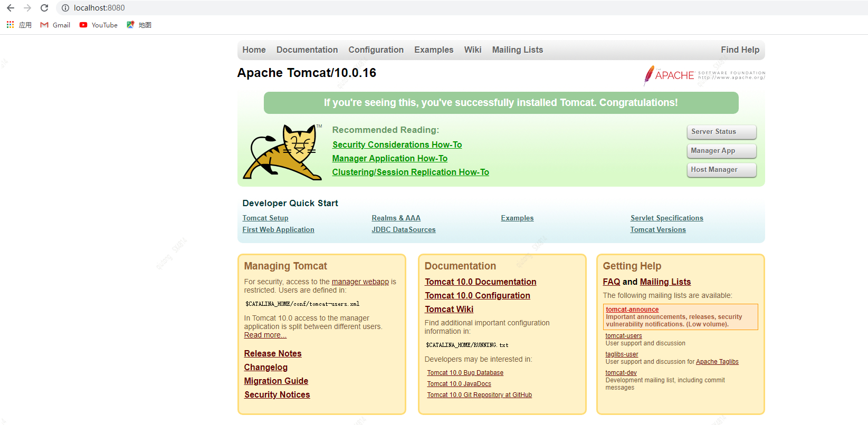The height and width of the screenshot is (425, 868).
Task: Click the $CATALINA_HOME/RUNNING.txt path text
Action: [x=467, y=345]
